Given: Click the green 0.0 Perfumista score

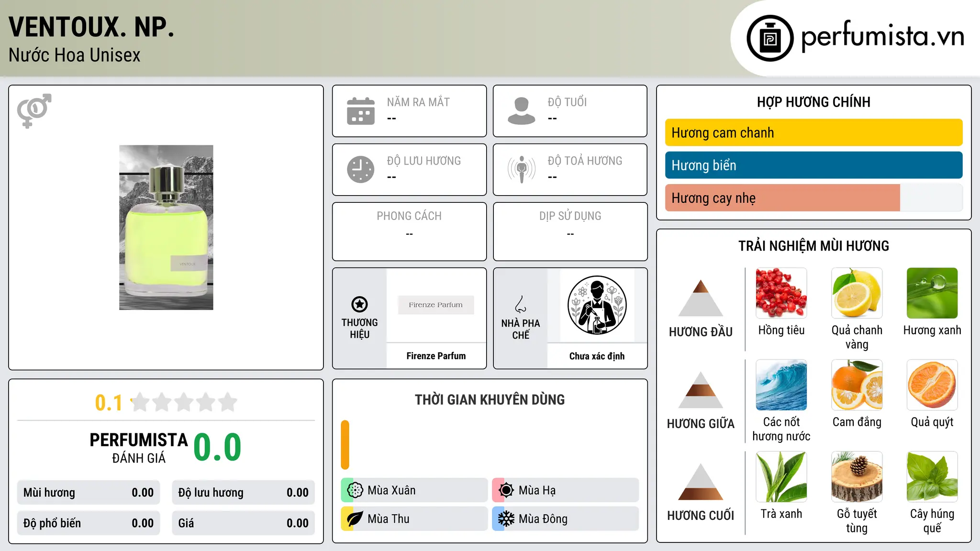Looking at the screenshot, I should pyautogui.click(x=217, y=447).
